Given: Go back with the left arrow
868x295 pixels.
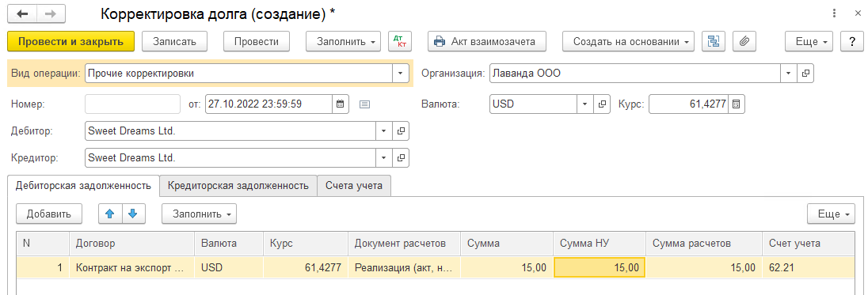Looking at the screenshot, I should pos(23,14).
